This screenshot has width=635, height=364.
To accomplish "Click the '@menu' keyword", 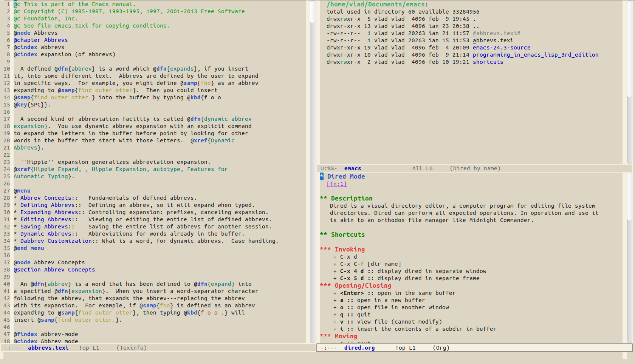I will 22,191.
